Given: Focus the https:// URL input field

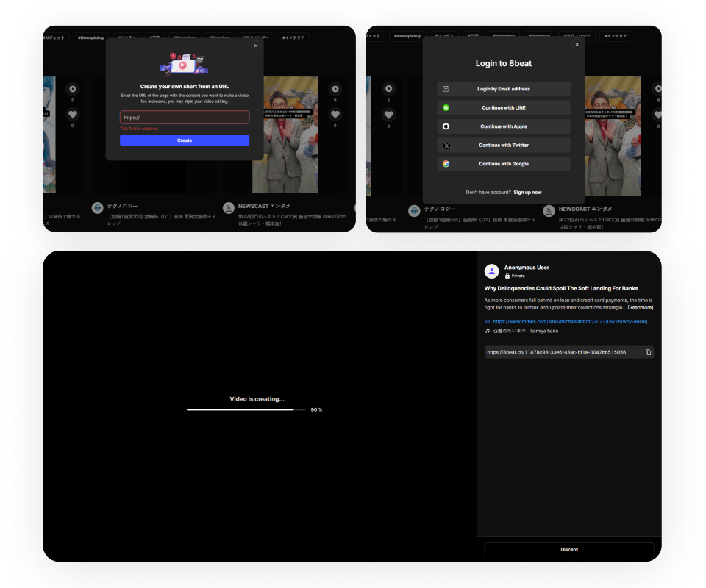Looking at the screenshot, I should 185,118.
